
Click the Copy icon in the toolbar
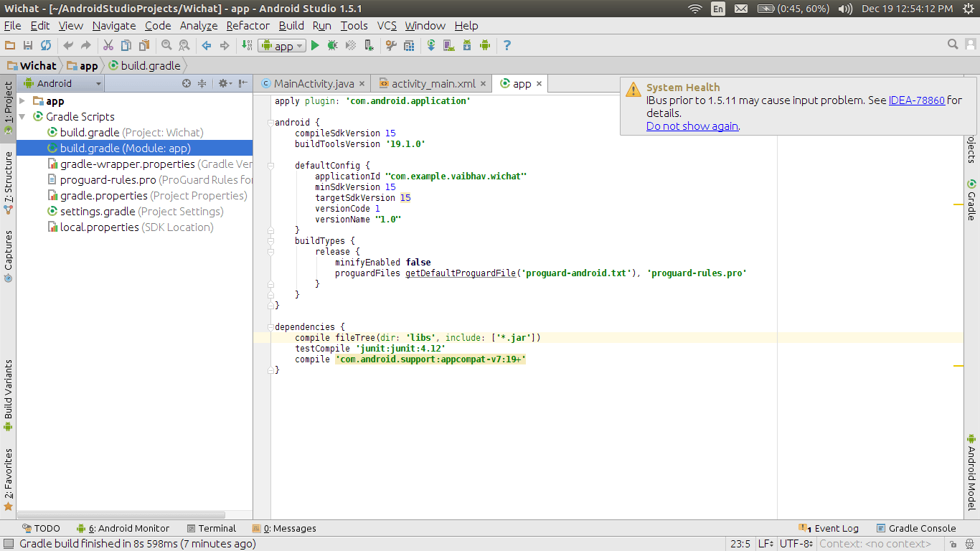(x=126, y=45)
